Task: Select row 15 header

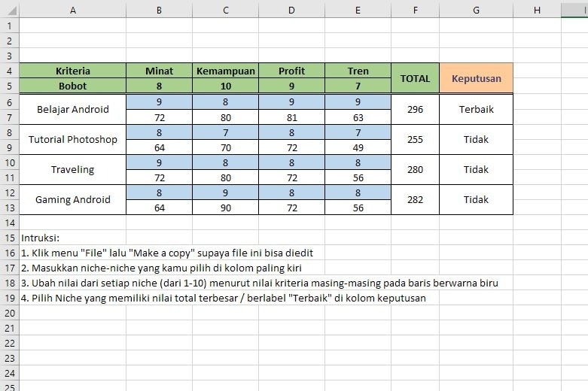Action: point(10,238)
